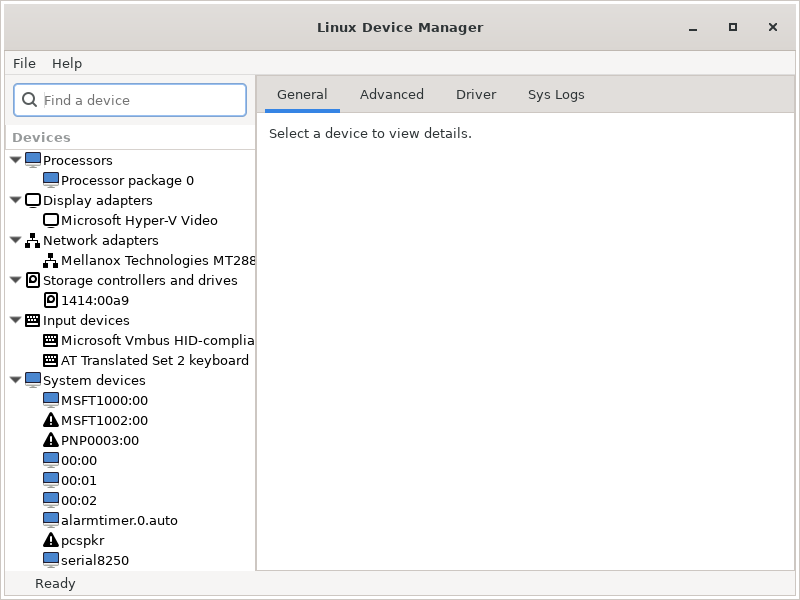Viewport: 800px width, 600px height.
Task: Click the Processor package 0 icon
Action: (x=51, y=180)
